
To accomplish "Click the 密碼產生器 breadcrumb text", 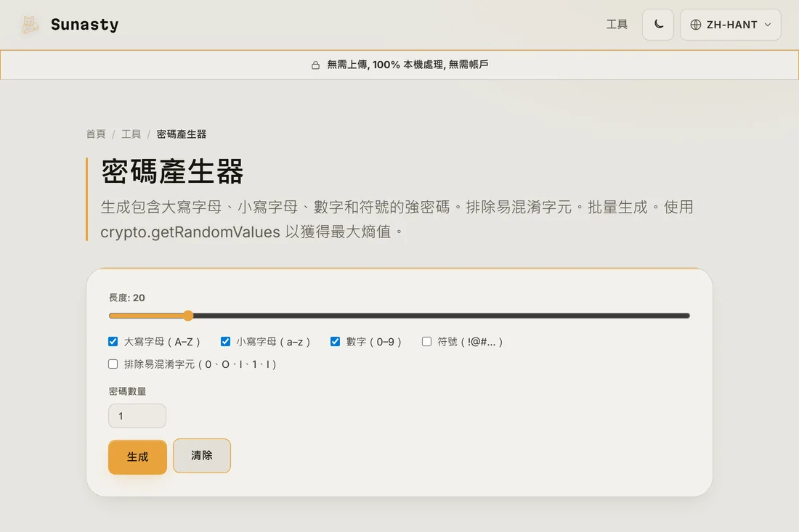I will point(182,134).
